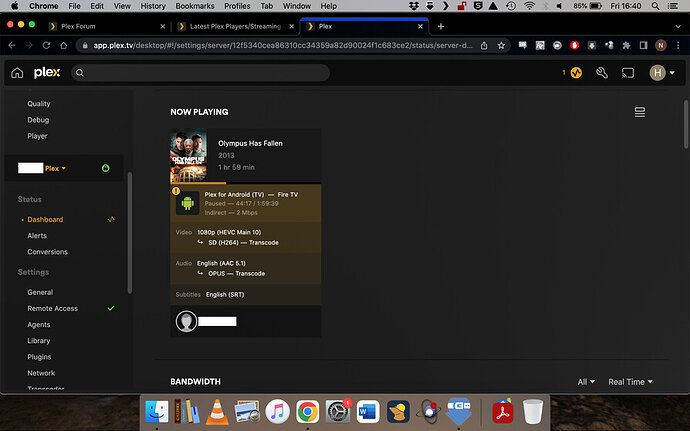This screenshot has height=431, width=690.
Task: Click the search field in Plex header
Action: click(201, 73)
